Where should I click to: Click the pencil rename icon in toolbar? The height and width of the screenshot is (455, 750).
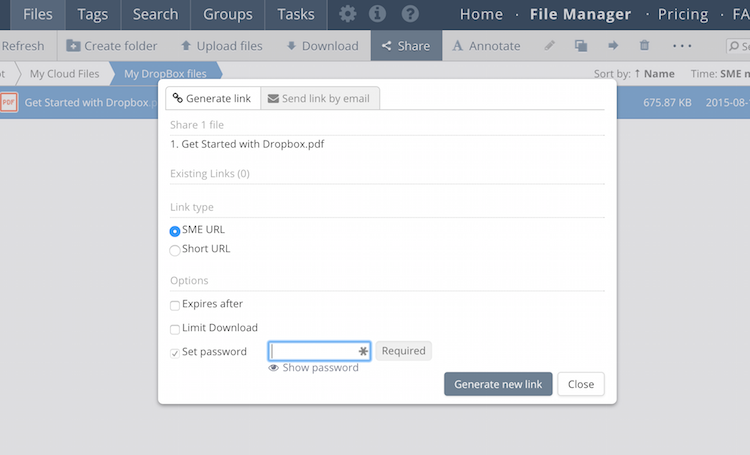[x=549, y=46]
